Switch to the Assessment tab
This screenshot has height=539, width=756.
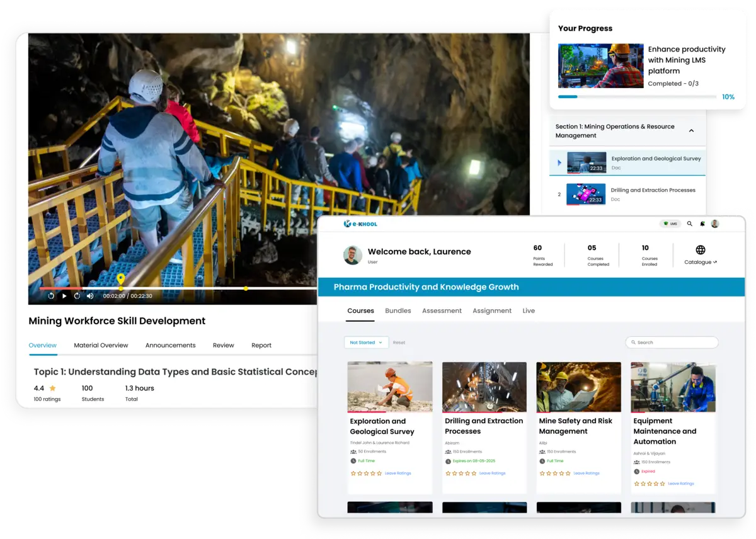point(442,310)
